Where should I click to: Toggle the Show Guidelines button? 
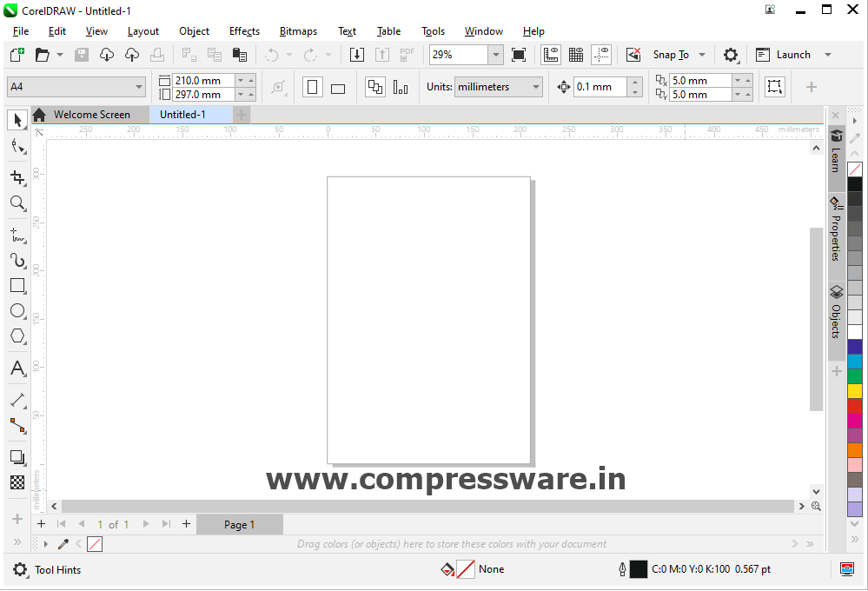pos(601,54)
